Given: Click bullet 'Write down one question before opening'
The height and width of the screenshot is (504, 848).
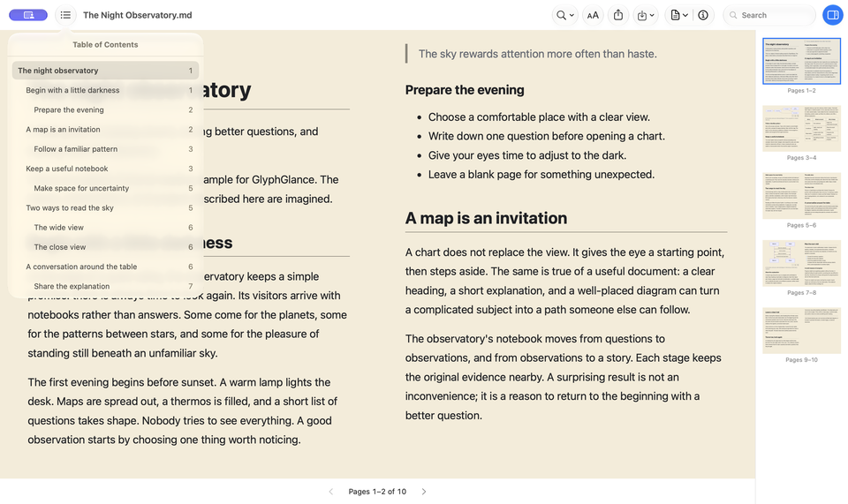Looking at the screenshot, I should point(547,136).
